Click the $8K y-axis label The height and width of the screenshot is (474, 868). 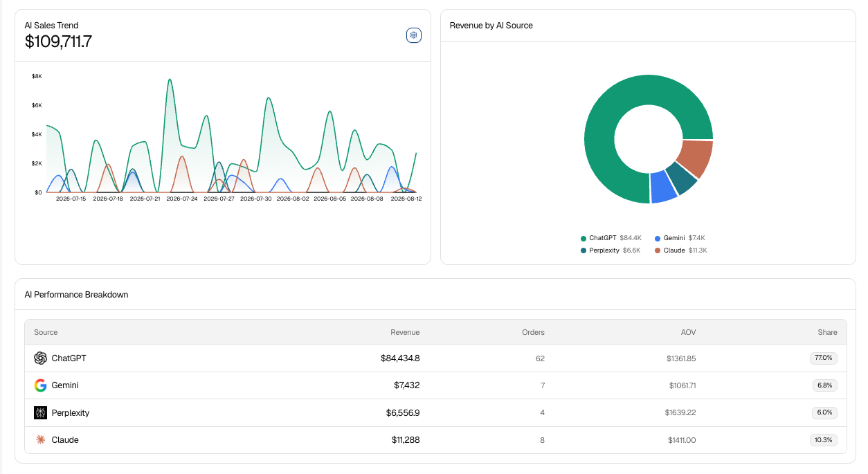pos(37,76)
